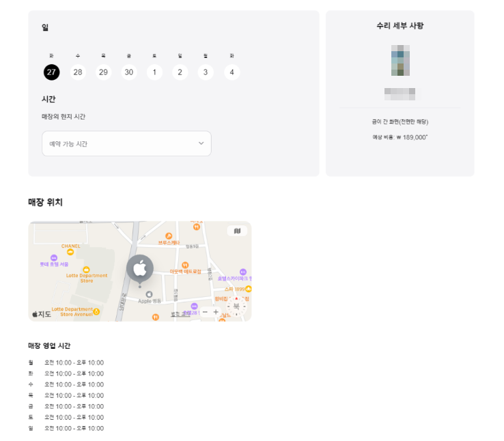This screenshot has width=504, height=441.
Task: Open the available time dropdown
Action: (x=126, y=143)
